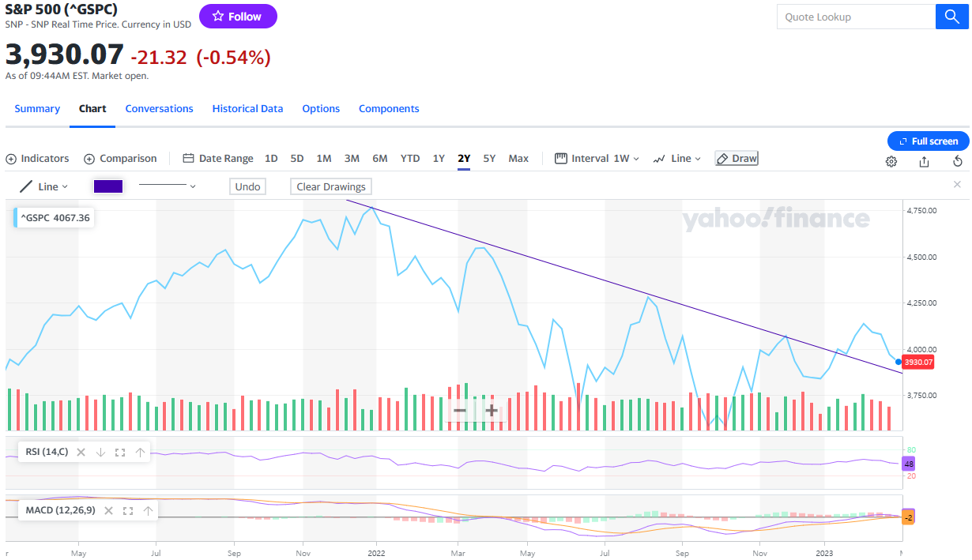Move the MACD panel up

click(148, 510)
